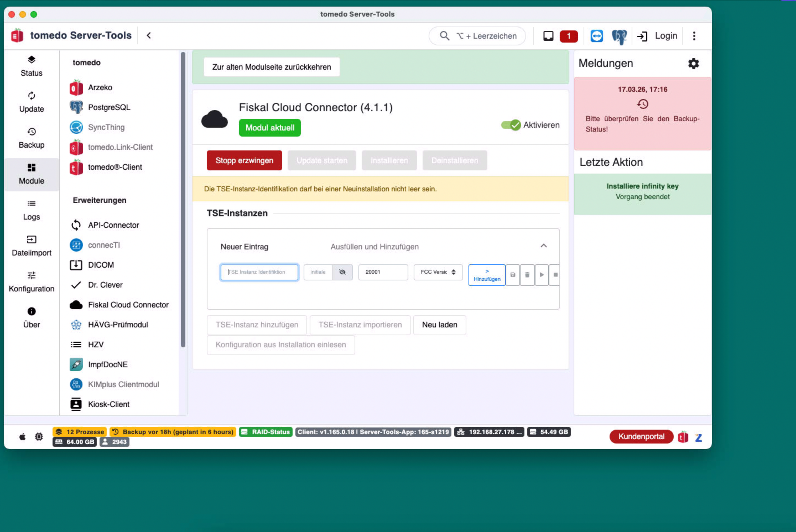Click the module list scrollbar
This screenshot has width=796, height=532.
(x=183, y=200)
